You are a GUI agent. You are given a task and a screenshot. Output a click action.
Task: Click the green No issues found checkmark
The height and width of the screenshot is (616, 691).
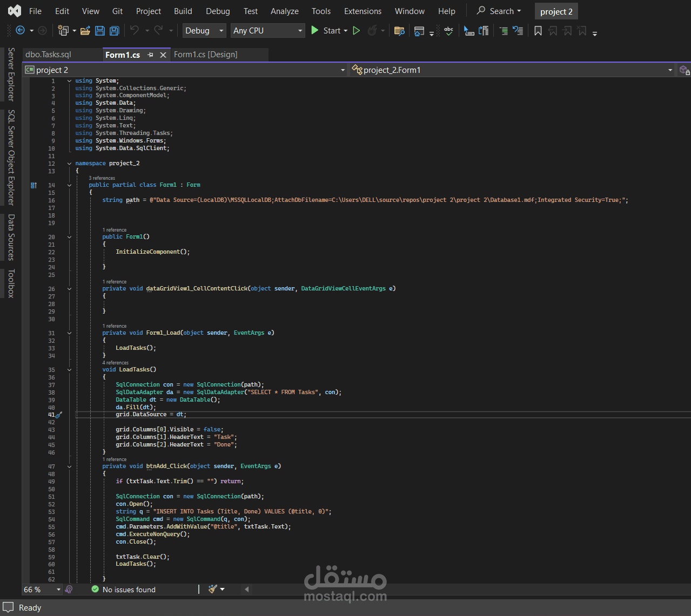(95, 589)
